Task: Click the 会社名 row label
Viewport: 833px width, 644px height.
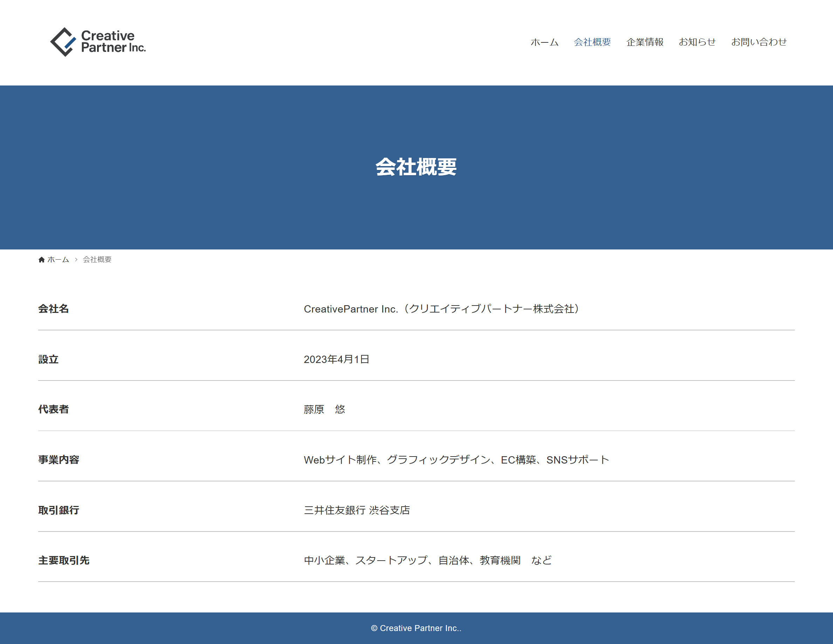Action: [53, 309]
